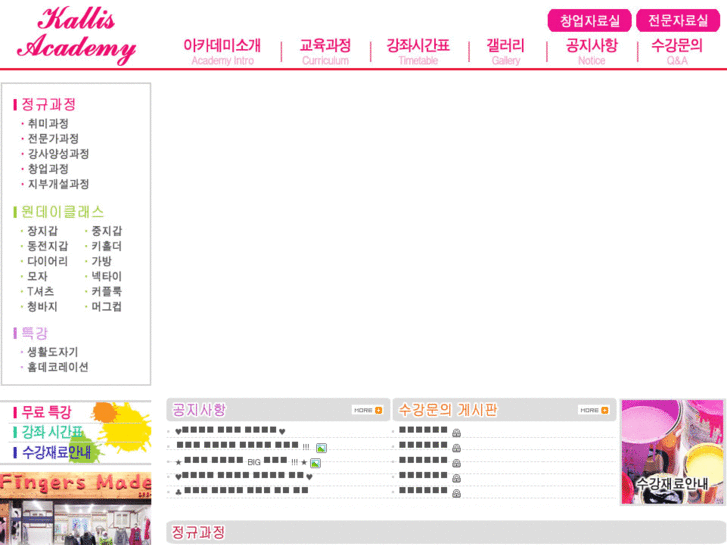Open the 교육과정 Curriculum menu

pos(325,51)
